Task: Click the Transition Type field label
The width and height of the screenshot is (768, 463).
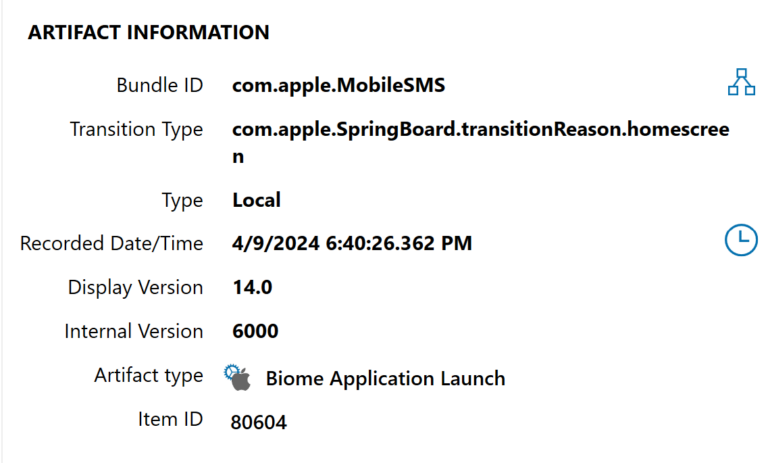Action: 136,130
